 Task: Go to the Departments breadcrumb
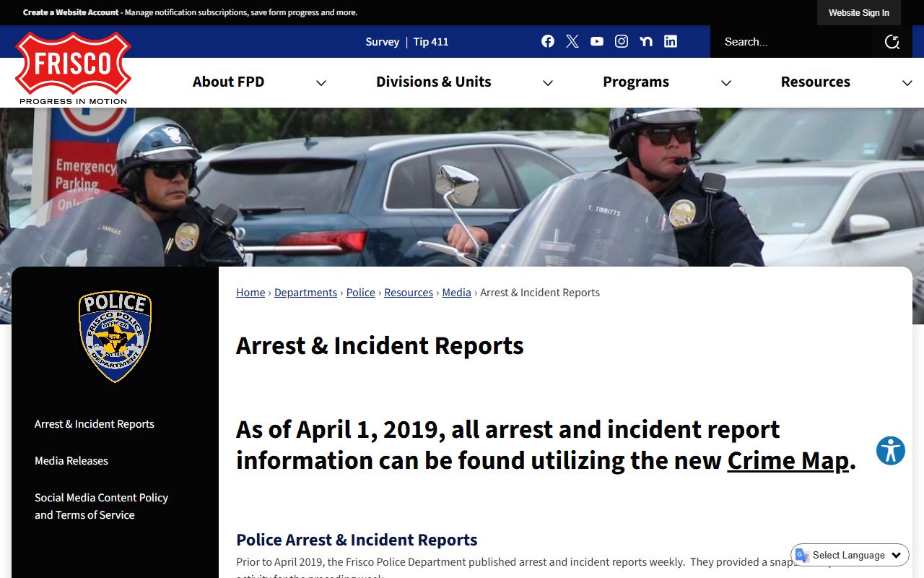tap(305, 293)
